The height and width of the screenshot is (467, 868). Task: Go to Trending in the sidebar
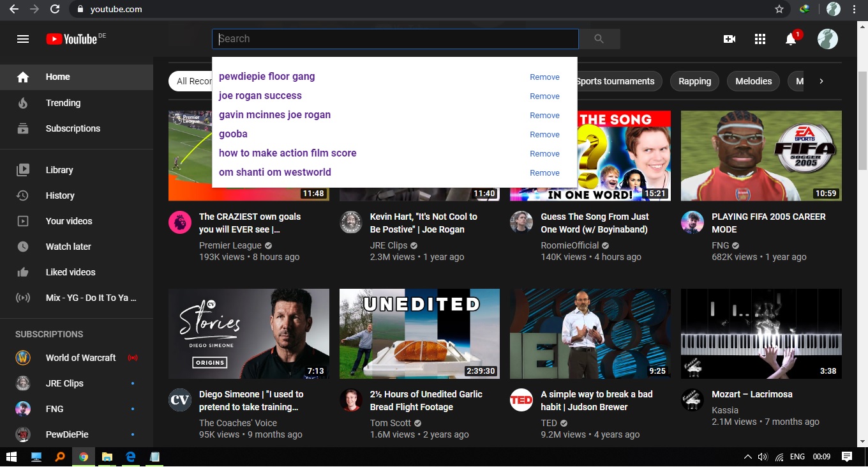pos(63,103)
